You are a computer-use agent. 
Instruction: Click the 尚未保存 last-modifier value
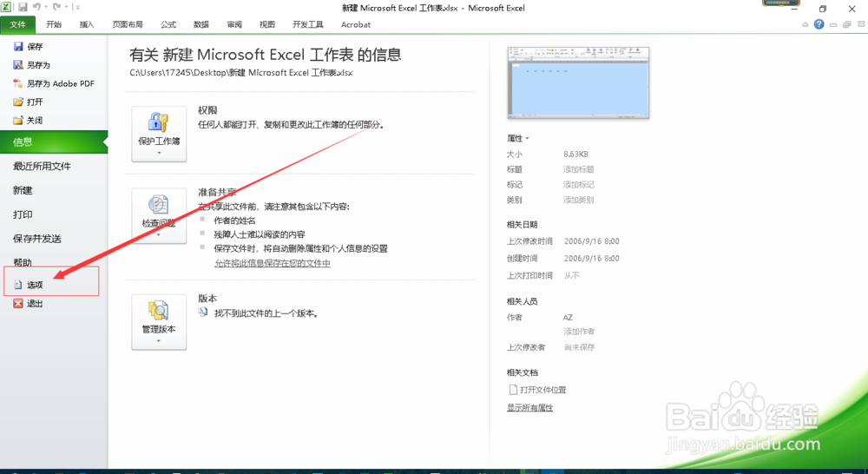pyautogui.click(x=579, y=347)
